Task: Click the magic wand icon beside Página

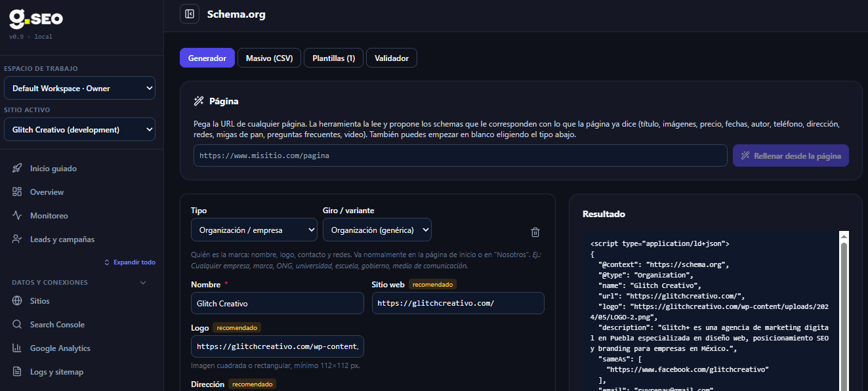Action: (199, 101)
